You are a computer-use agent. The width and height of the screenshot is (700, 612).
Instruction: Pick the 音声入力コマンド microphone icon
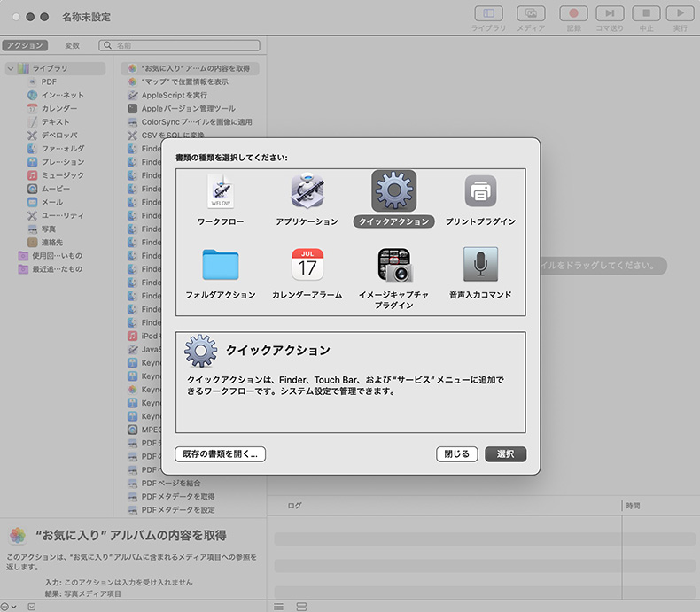coord(480,264)
